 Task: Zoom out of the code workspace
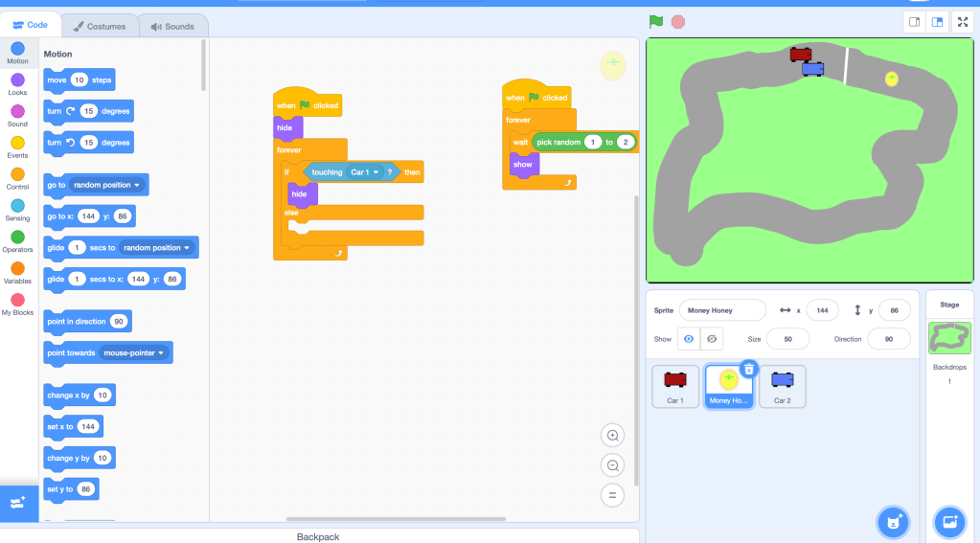(612, 465)
